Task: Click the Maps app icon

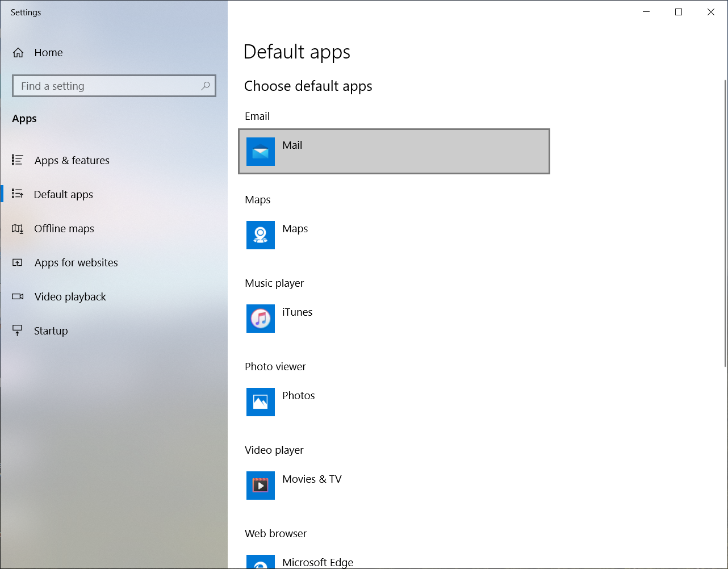Action: click(261, 235)
